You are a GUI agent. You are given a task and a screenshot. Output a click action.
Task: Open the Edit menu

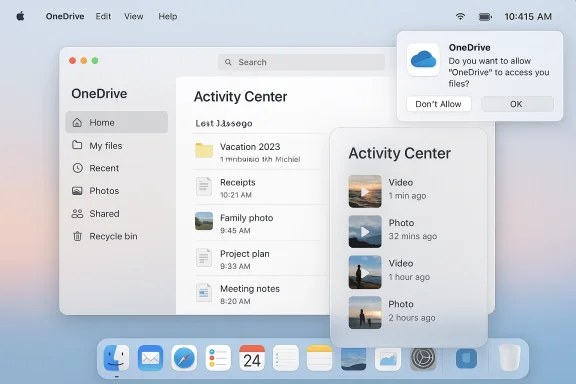coord(103,16)
